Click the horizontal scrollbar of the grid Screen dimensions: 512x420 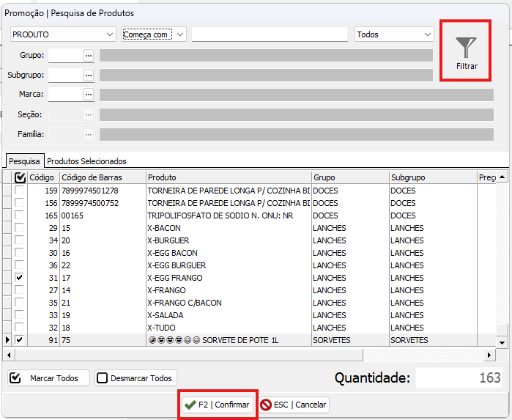(249, 355)
